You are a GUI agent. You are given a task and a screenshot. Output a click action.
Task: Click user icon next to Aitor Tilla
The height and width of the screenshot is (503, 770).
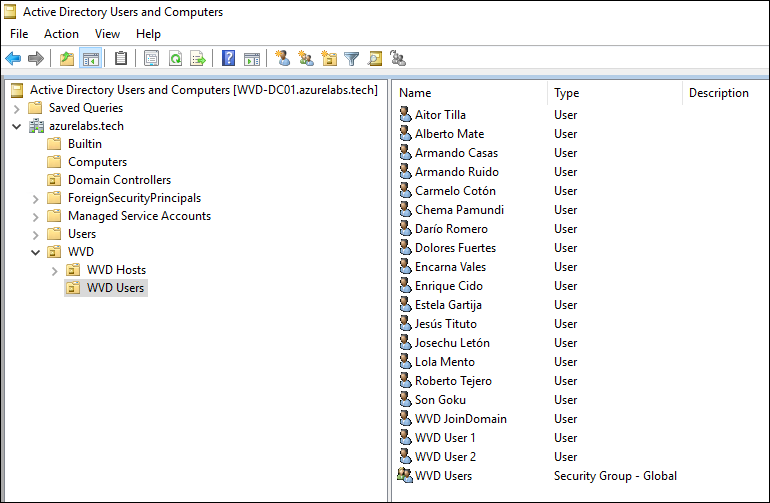pyautogui.click(x=405, y=114)
